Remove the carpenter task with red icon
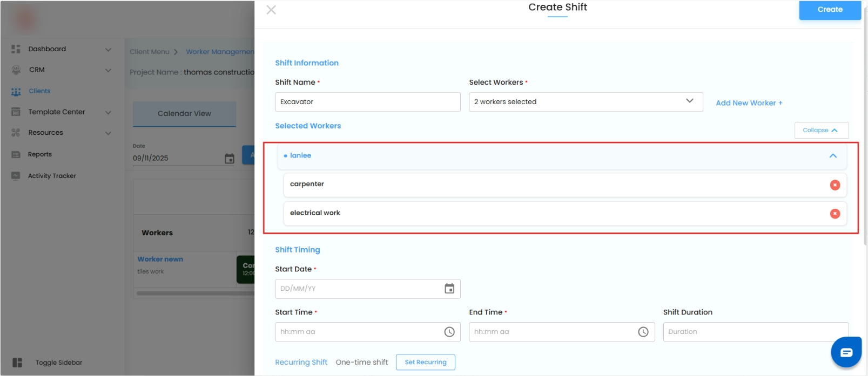868x376 pixels. point(835,185)
